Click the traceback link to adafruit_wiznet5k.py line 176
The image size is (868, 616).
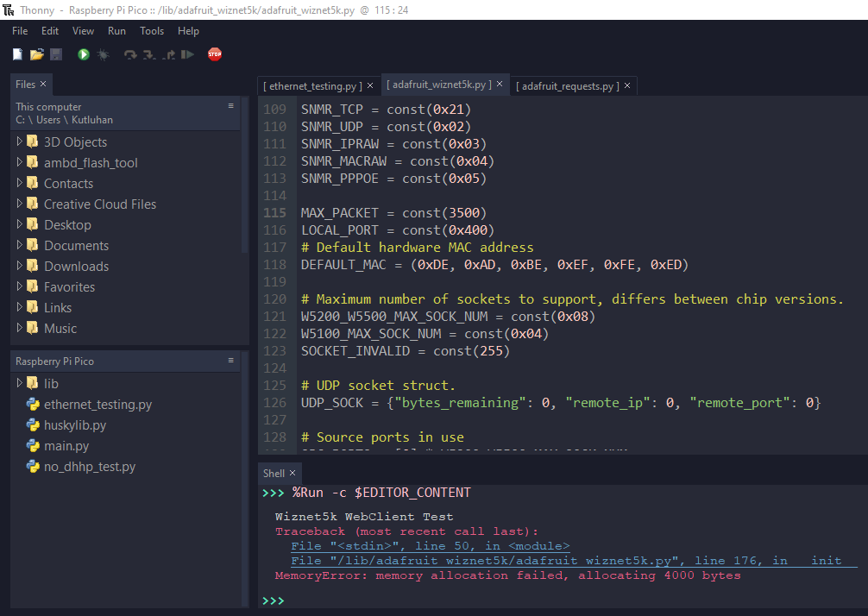573,561
